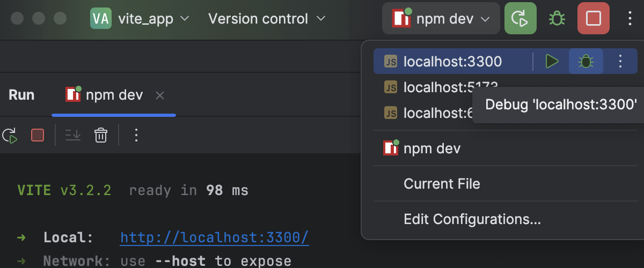Image resolution: width=644 pixels, height=268 pixels.
Task: Open Run panel more options menu
Action: [x=136, y=135]
